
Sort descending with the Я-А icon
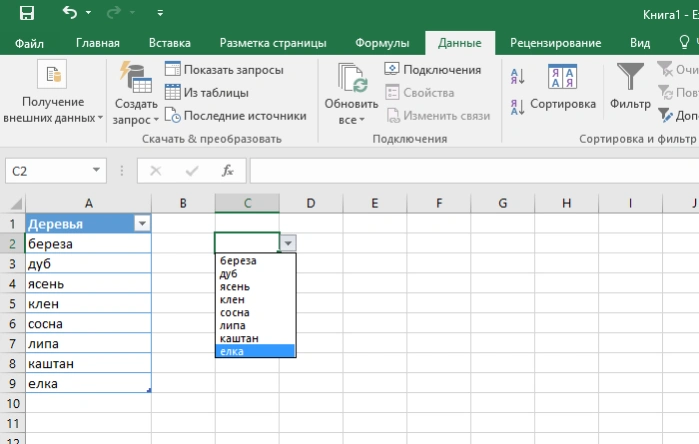tap(517, 107)
